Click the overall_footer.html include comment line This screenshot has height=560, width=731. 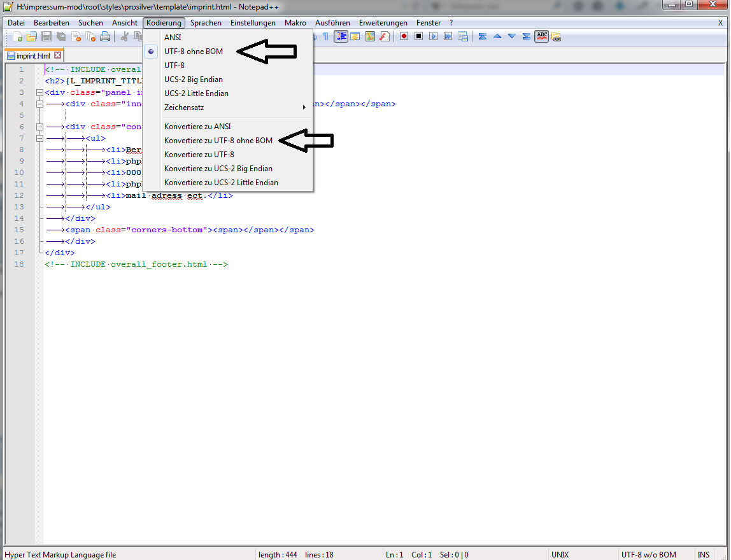[x=136, y=264]
